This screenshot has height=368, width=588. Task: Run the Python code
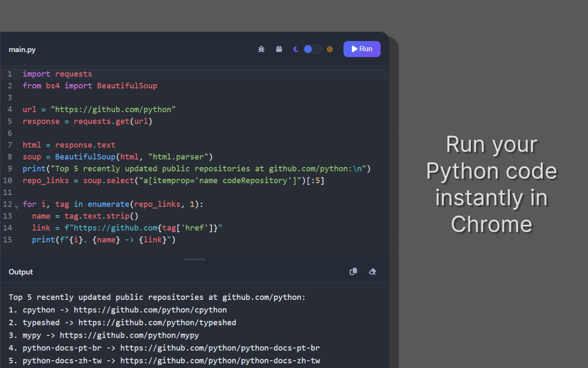[362, 49]
